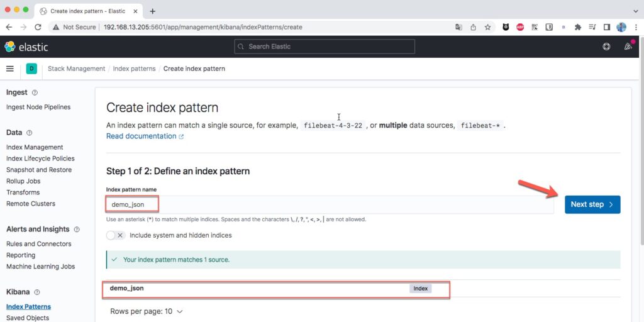Click the Read documentation link
This screenshot has width=644, height=322.
pyautogui.click(x=145, y=136)
